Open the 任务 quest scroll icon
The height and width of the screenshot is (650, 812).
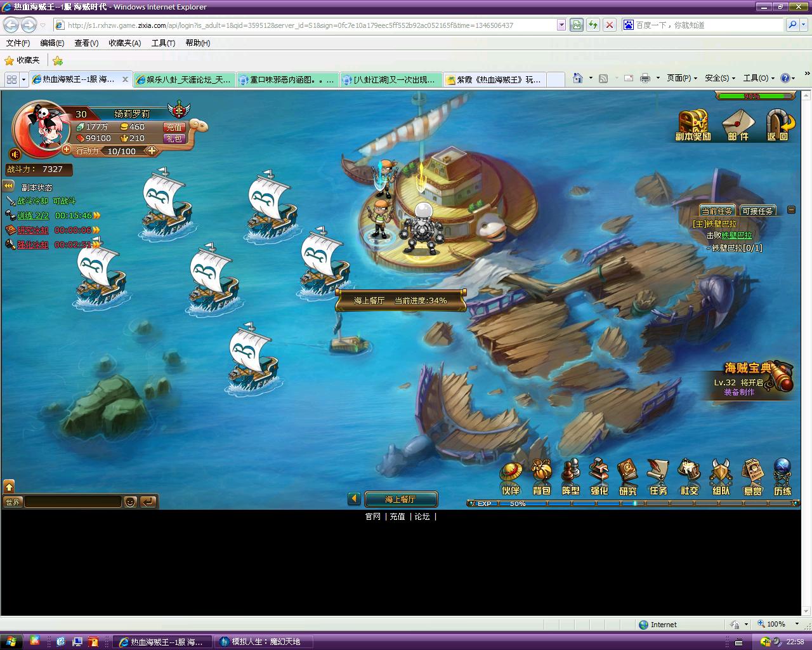[658, 477]
